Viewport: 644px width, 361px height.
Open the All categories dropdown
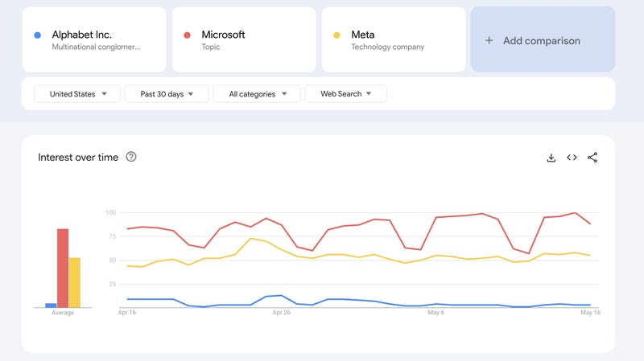(257, 94)
